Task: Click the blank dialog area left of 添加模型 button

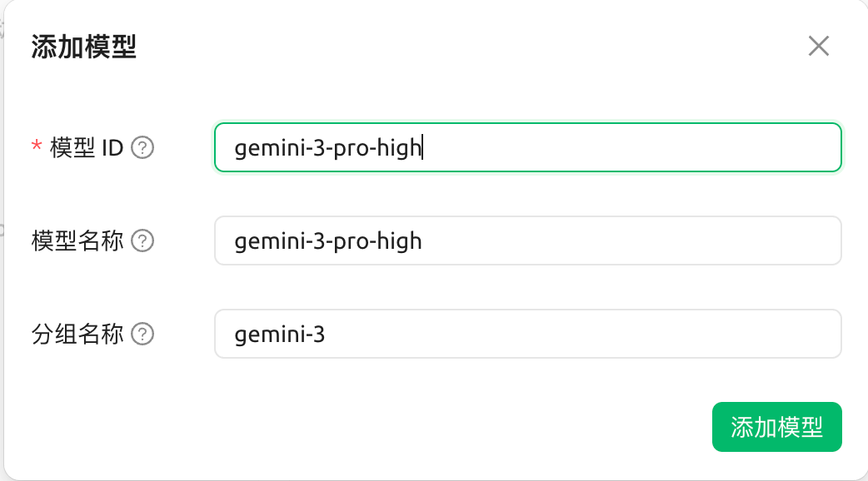Action: tap(417, 427)
